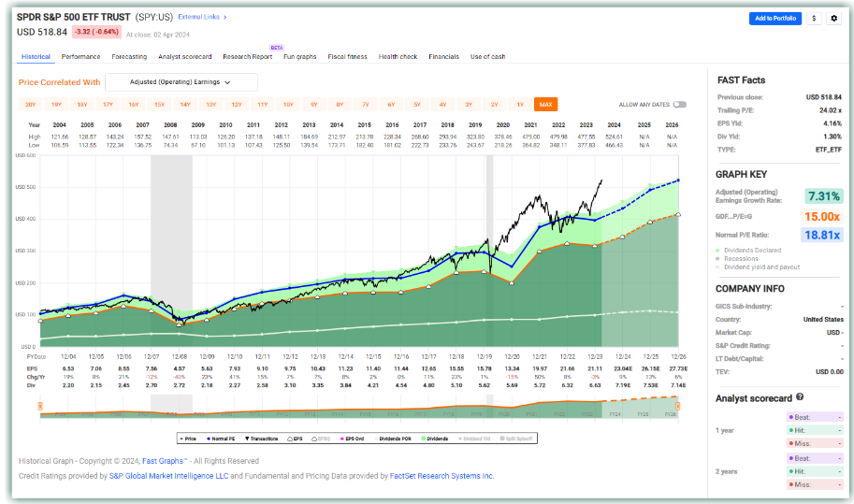Open the Fast Graphs copyright link

click(165, 461)
